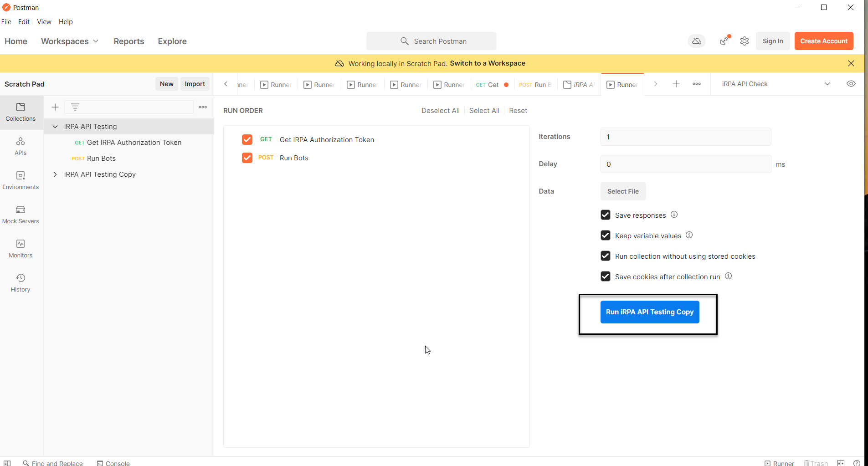The image size is (868, 466).
Task: Click the environment quick look eye icon
Action: point(851,84)
